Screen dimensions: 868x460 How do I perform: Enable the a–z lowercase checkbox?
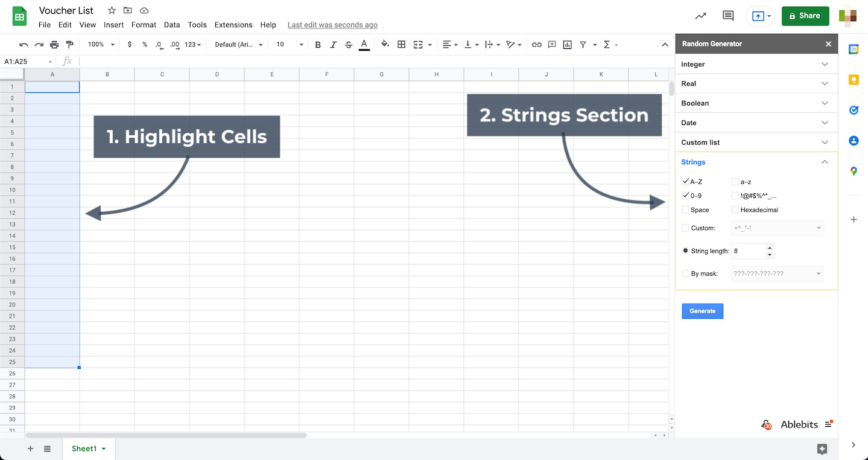(x=735, y=181)
